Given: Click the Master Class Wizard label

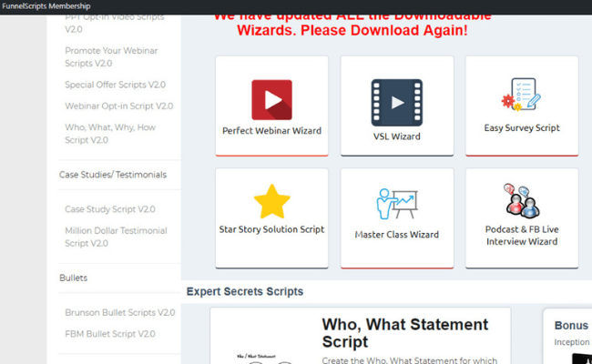Looking at the screenshot, I should pos(397,235).
